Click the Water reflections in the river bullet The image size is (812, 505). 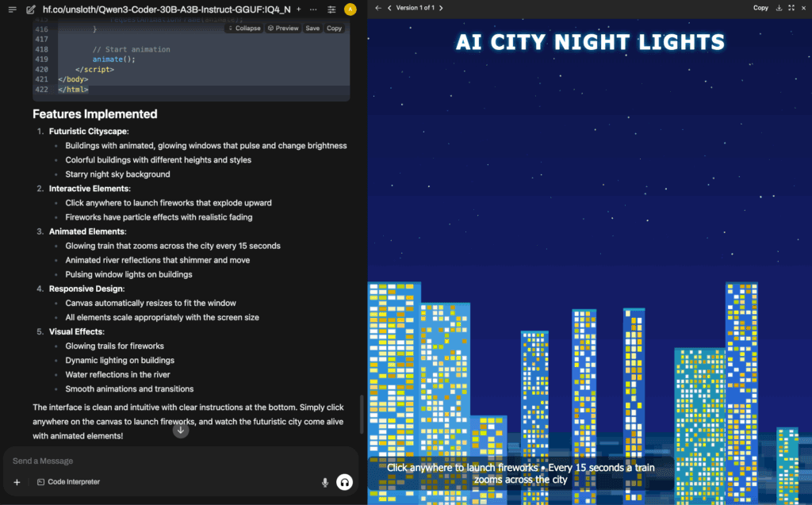pyautogui.click(x=117, y=374)
